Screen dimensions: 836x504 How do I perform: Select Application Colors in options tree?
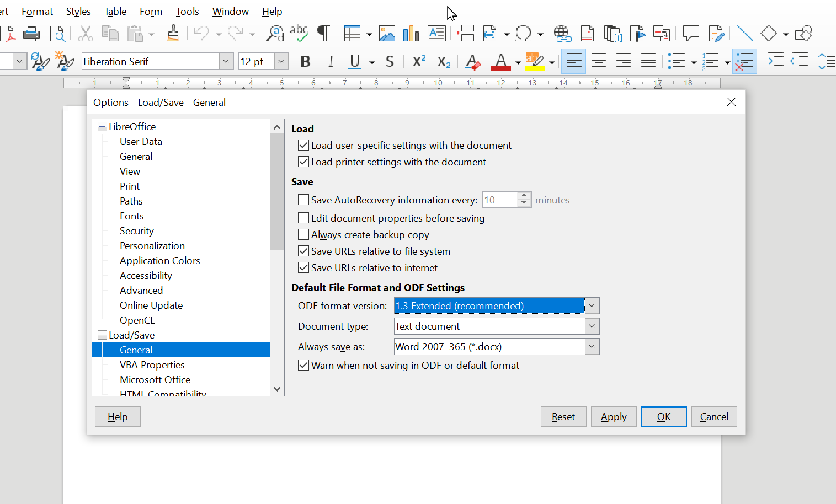click(x=159, y=260)
